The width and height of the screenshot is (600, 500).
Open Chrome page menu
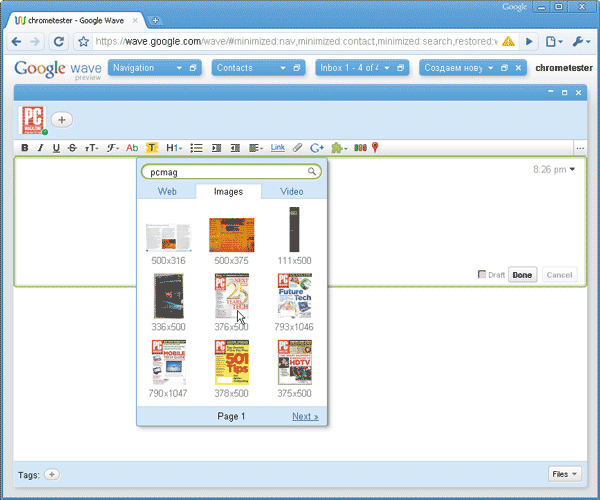click(x=553, y=41)
